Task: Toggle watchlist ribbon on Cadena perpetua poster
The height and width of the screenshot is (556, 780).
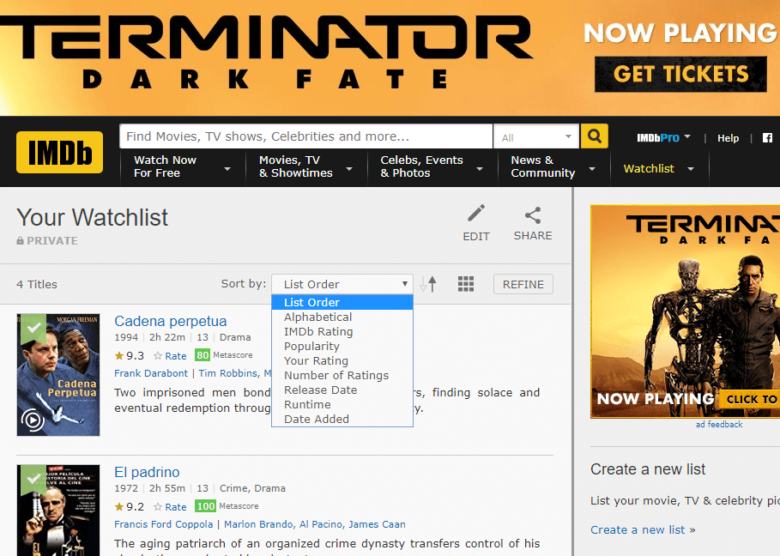Action: point(33,327)
